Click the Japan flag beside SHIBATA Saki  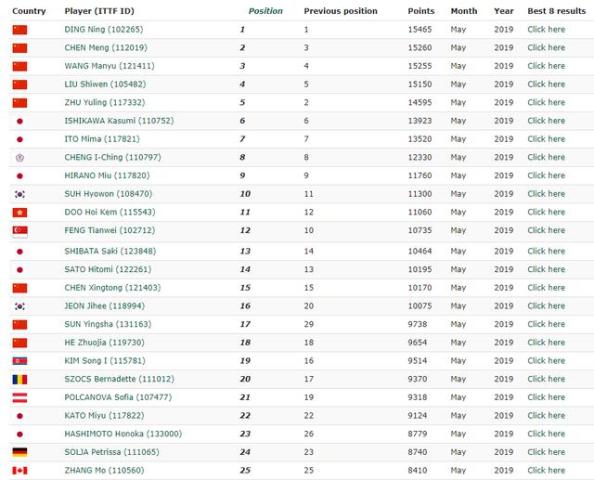point(20,252)
